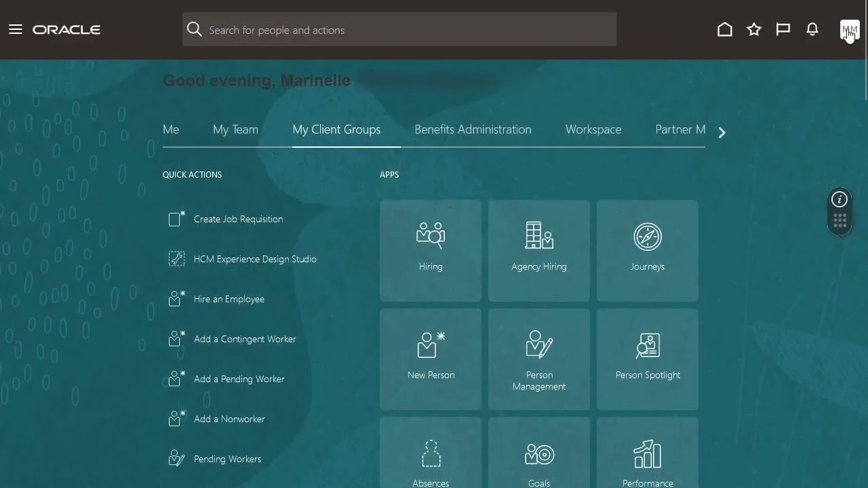Open the Goals app tile
This screenshot has width=868, height=488.
(539, 453)
